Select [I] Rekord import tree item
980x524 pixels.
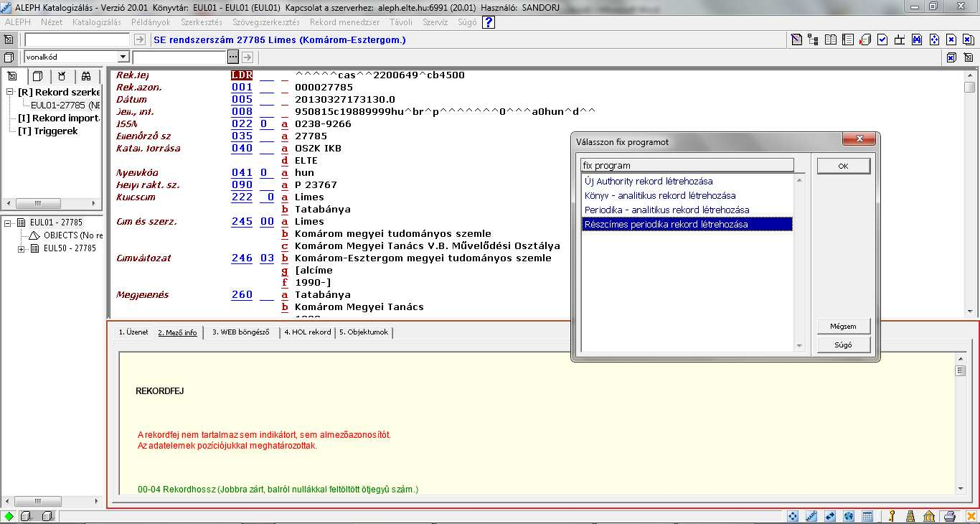point(58,118)
